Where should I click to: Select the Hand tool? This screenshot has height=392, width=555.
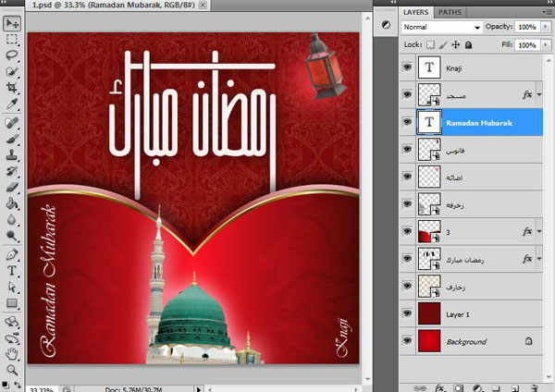(11, 352)
